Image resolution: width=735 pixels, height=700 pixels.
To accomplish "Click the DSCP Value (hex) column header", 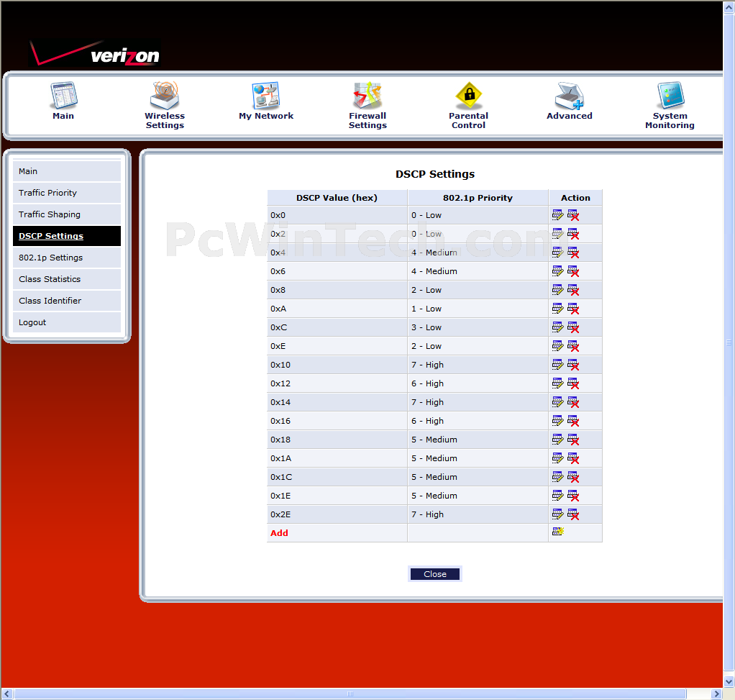I will 337,198.
